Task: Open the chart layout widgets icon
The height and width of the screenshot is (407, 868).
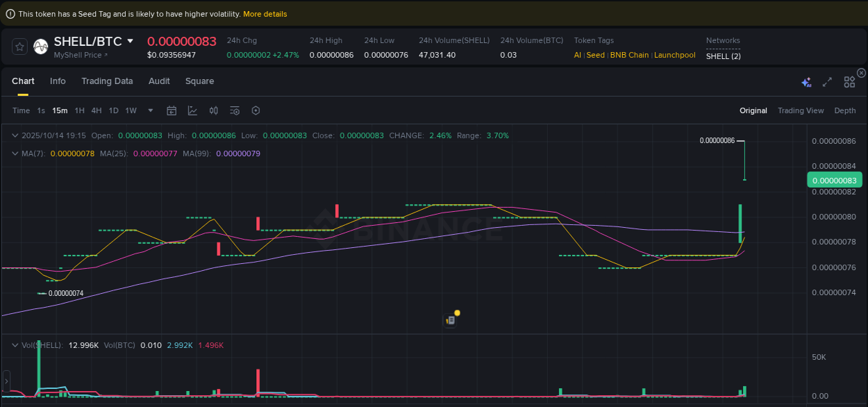Action: (849, 81)
